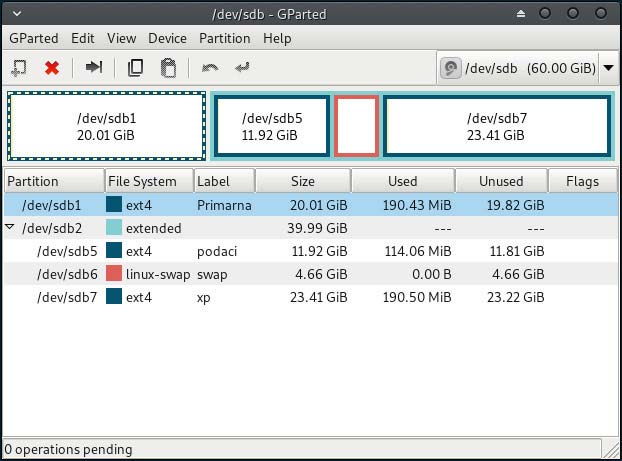Click the 23.22 GiB unused value
The image size is (622, 461).
(516, 297)
